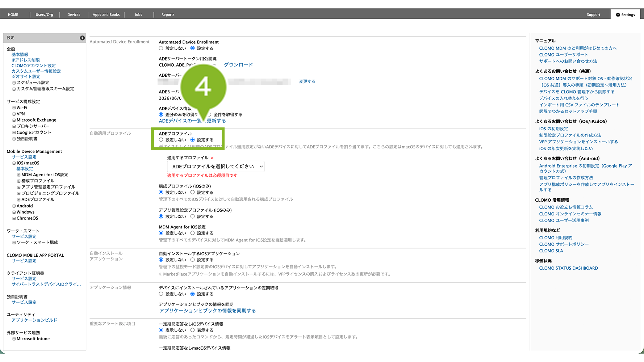Viewport: 644px width, 362px height.
Task: Expand ADEプロファイル sidebar tree node
Action: click(x=19, y=200)
